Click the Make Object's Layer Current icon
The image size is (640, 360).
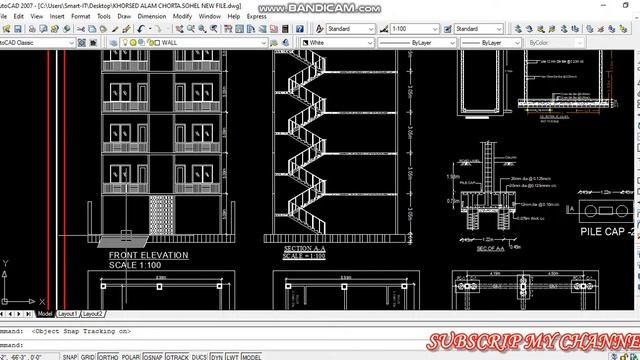[274, 43]
